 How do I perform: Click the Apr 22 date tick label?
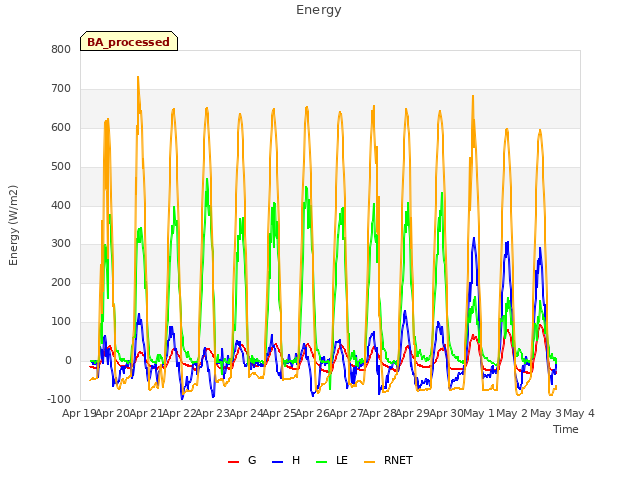[180, 413]
